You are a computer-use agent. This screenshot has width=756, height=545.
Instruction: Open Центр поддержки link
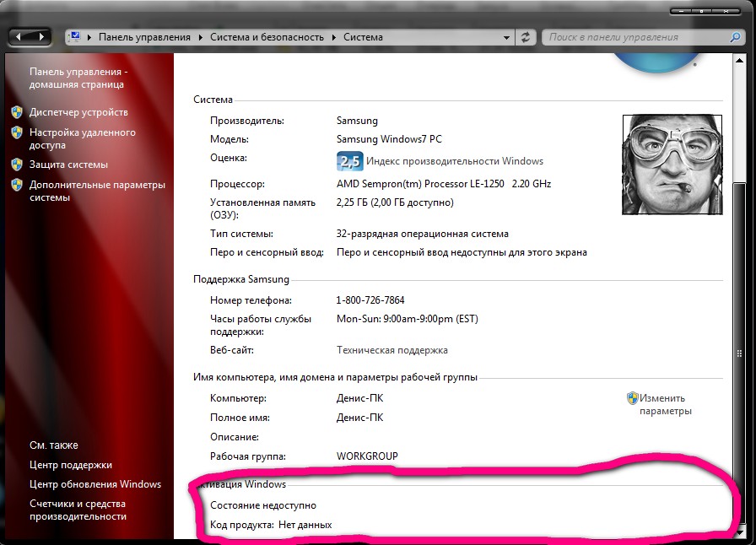point(70,465)
